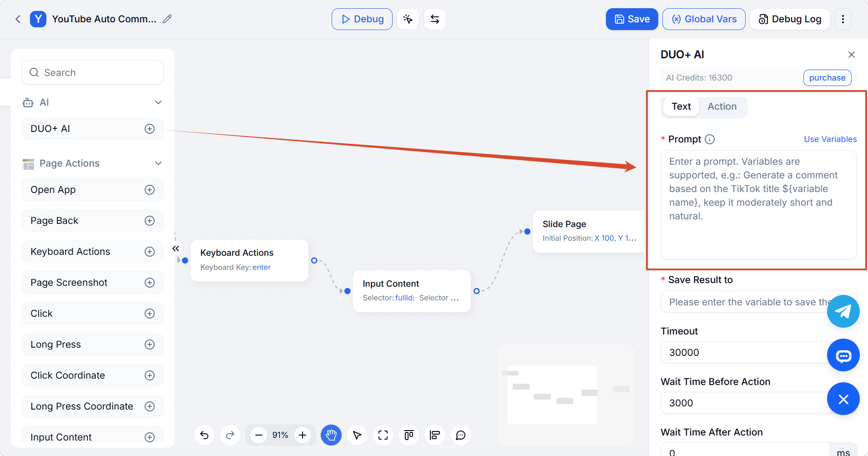The height and width of the screenshot is (456, 868).
Task: Go back with the top-left arrow
Action: 18,19
